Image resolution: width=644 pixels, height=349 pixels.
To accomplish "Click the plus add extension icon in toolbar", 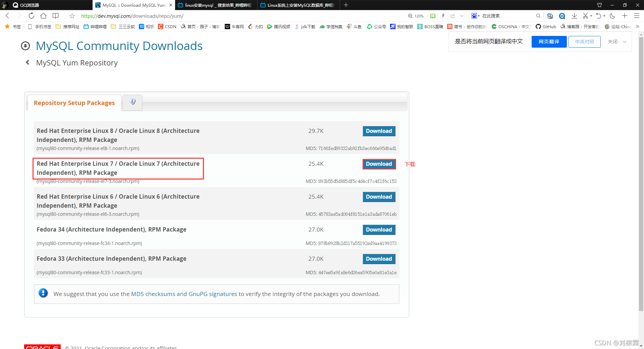I will [625, 16].
